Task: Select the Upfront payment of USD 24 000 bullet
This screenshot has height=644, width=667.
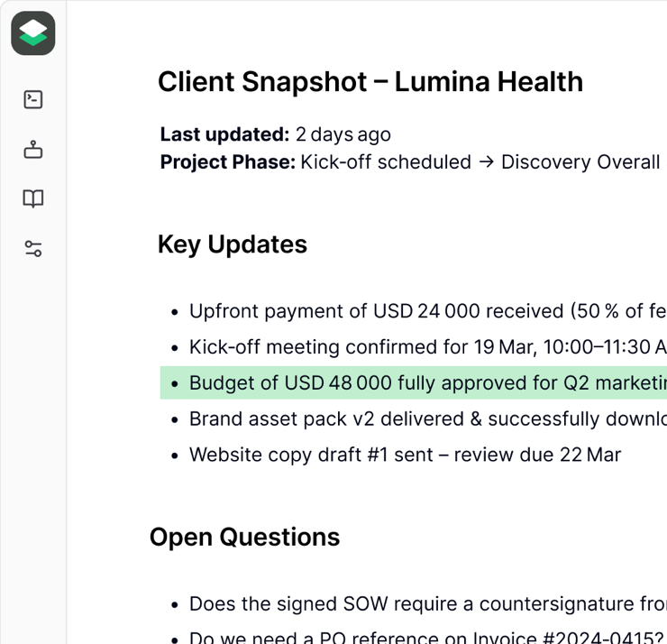Action: (418, 311)
